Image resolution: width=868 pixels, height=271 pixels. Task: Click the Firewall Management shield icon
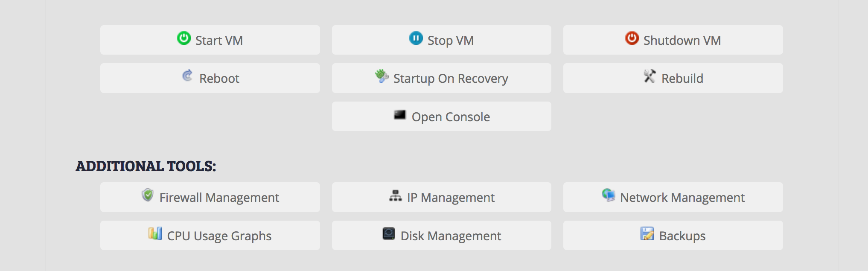148,195
